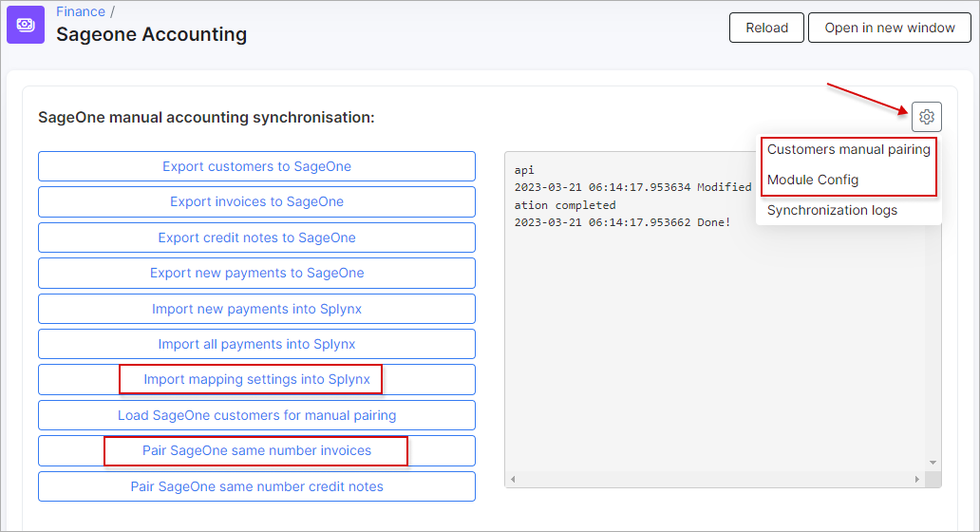Run Export credit notes to SageOne
The width and height of the screenshot is (980, 532).
click(256, 237)
